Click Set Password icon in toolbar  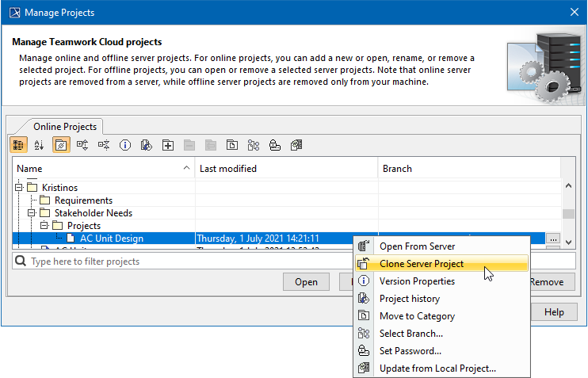275,145
